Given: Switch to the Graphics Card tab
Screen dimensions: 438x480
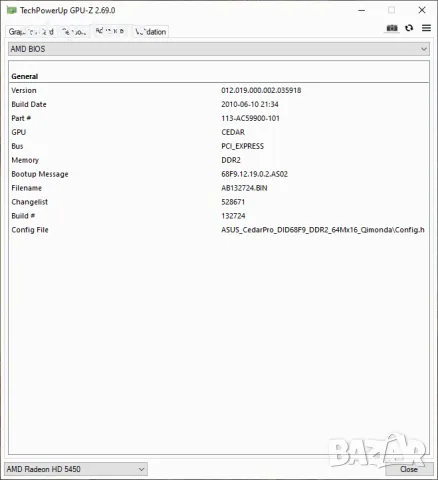Looking at the screenshot, I should (x=31, y=32).
